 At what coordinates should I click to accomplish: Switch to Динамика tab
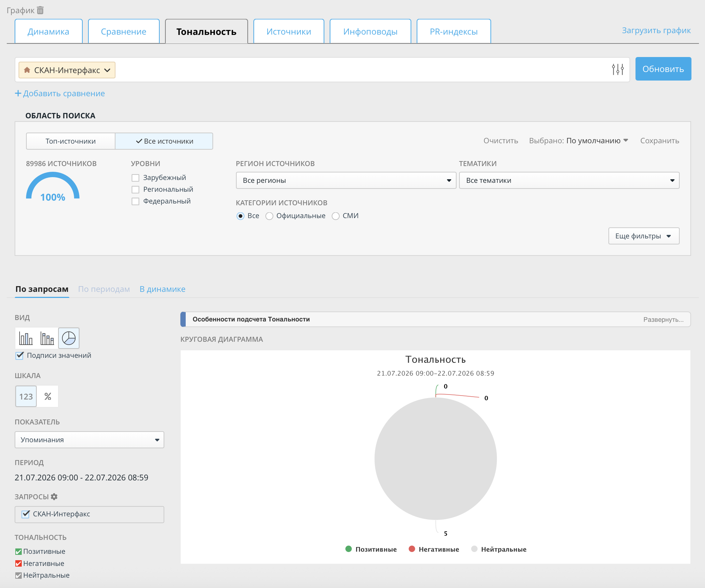pyautogui.click(x=48, y=31)
